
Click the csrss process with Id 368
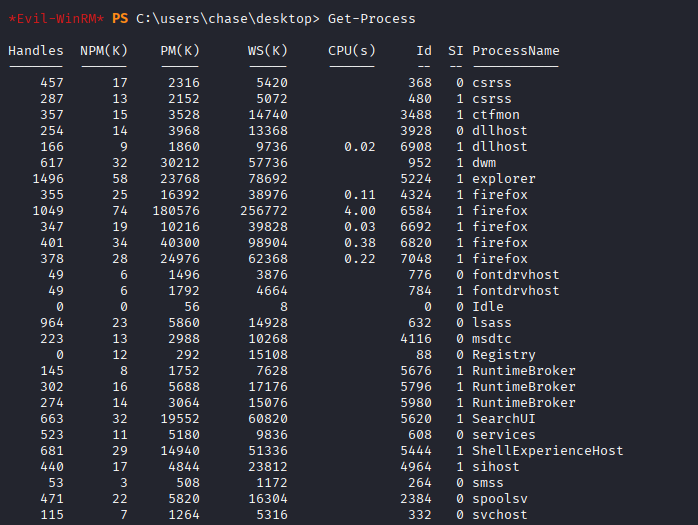pyautogui.click(x=492, y=83)
